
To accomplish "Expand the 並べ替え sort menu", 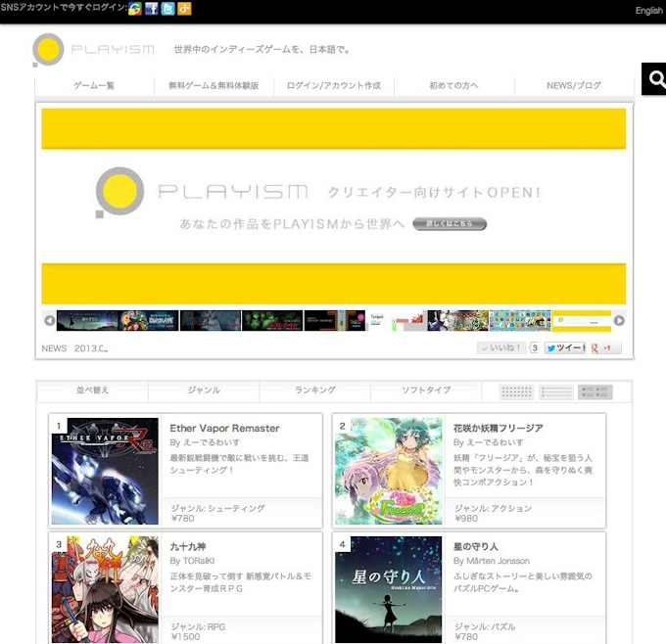I will coord(92,391).
